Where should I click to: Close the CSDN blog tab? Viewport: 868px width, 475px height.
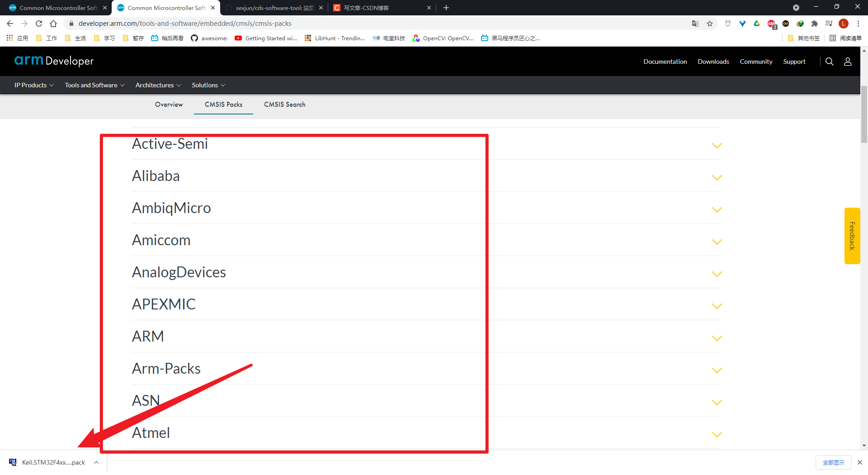[429, 8]
